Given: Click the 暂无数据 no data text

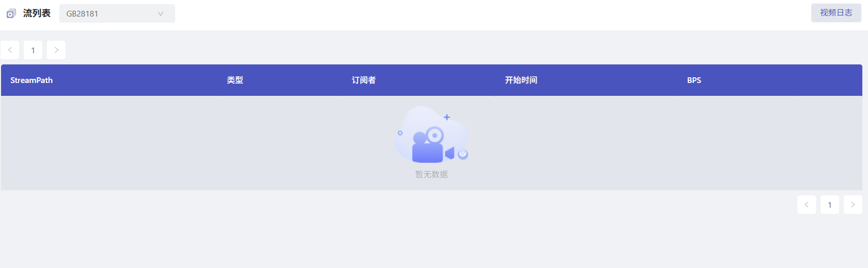Looking at the screenshot, I should coord(432,174).
